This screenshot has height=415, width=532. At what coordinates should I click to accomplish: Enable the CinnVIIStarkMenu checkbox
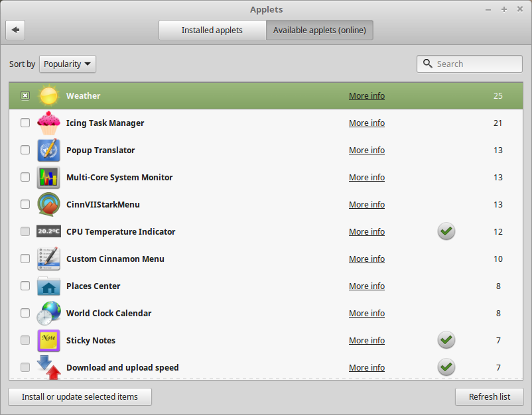[25, 204]
